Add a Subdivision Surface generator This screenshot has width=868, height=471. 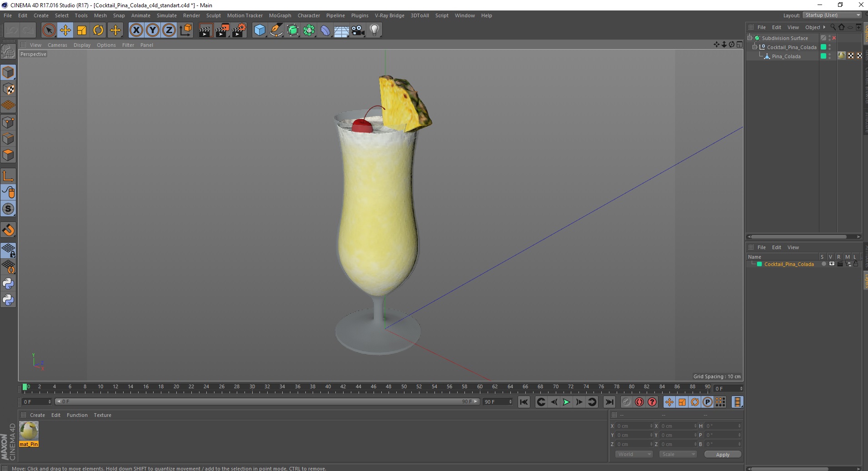pyautogui.click(x=293, y=30)
